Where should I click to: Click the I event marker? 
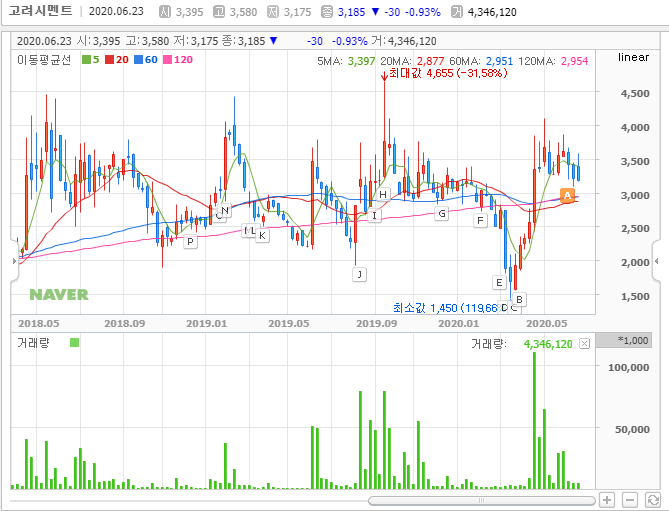click(x=374, y=215)
